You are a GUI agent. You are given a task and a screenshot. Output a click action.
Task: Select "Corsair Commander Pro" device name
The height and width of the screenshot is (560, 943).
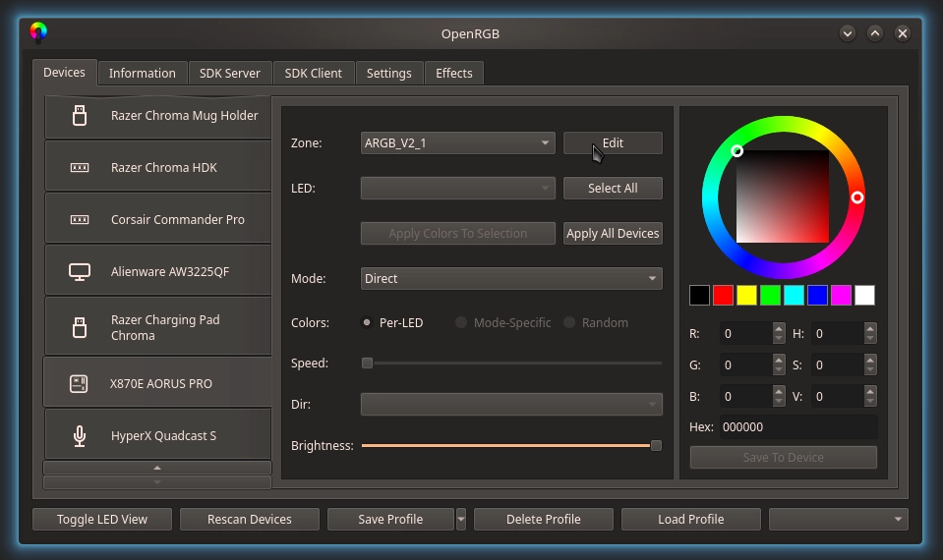[178, 220]
